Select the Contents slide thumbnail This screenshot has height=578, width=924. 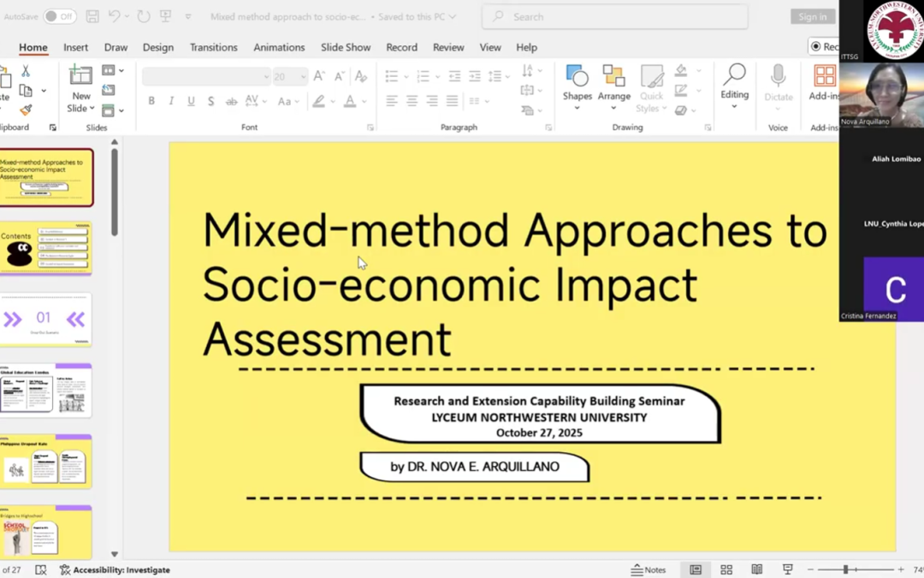[x=47, y=248]
